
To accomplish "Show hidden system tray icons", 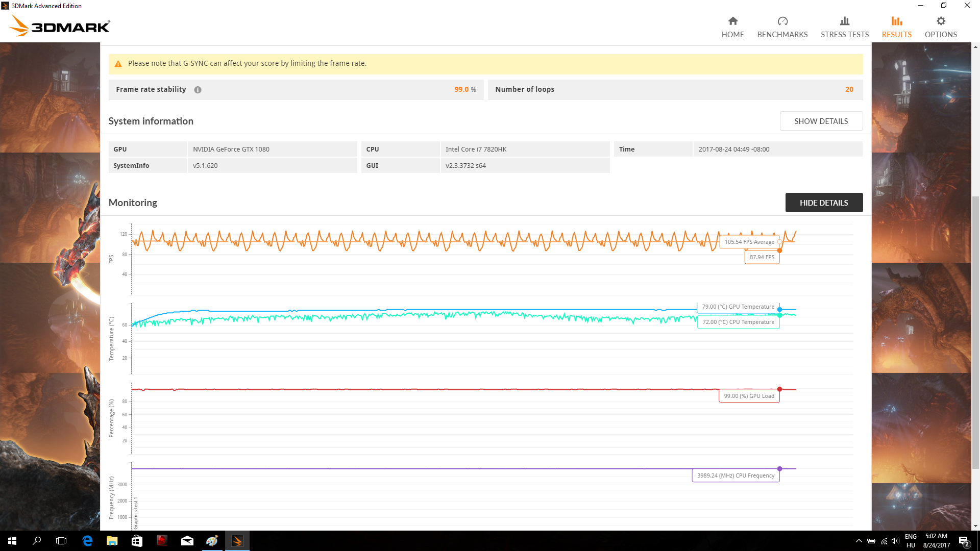I will click(x=859, y=541).
